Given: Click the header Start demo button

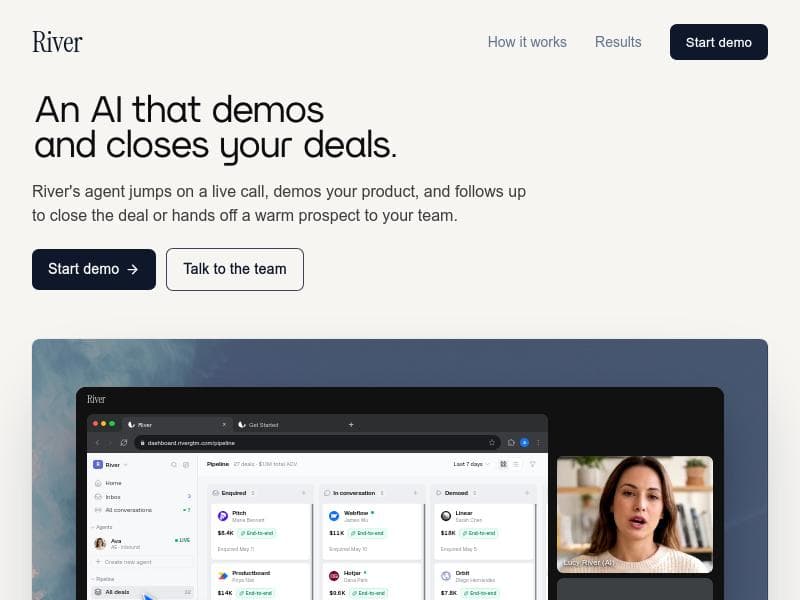Looking at the screenshot, I should point(718,42).
